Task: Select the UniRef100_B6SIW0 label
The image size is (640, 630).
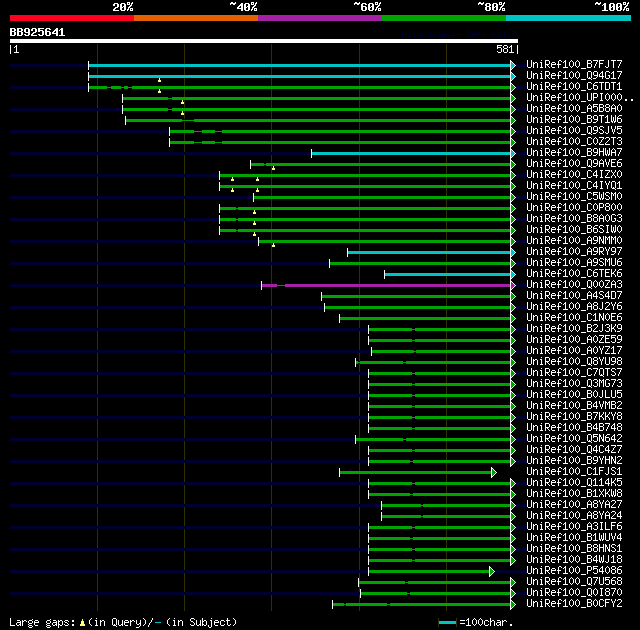Action: [x=574, y=230]
